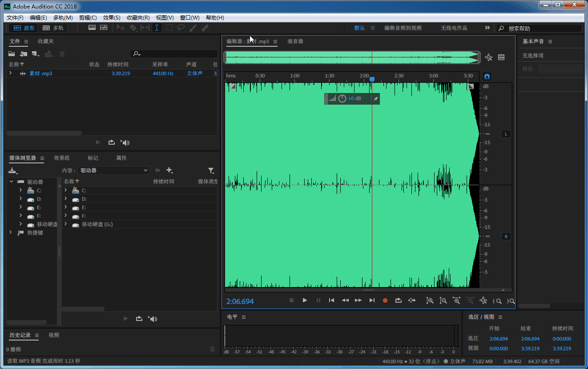This screenshot has height=369, width=588.
Task: Select the Slip tool in toolbar
Action: pyautogui.click(x=145, y=28)
